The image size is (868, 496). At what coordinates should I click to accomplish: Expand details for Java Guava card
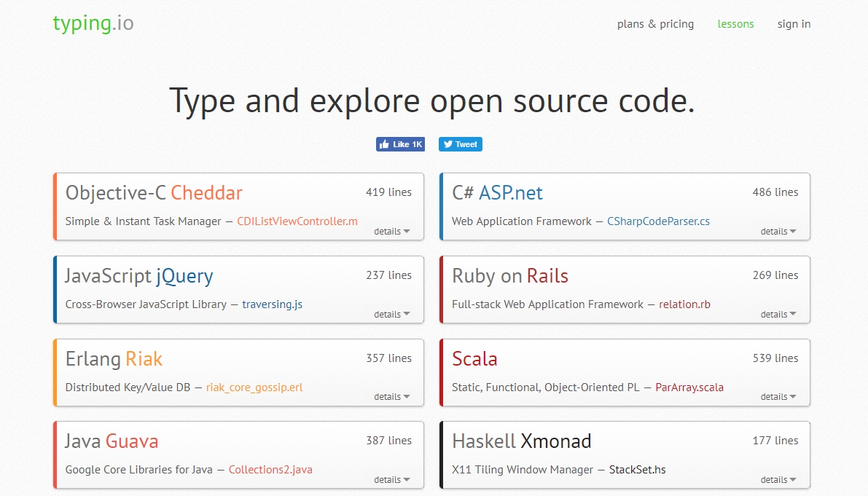click(x=392, y=479)
